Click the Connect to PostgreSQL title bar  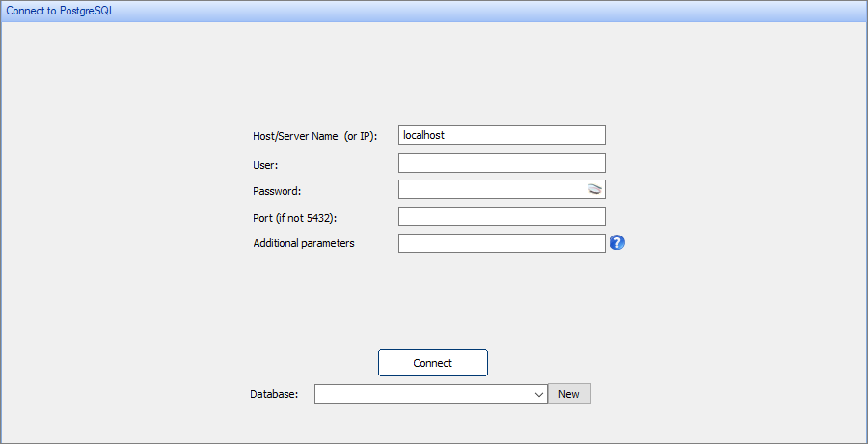click(434, 11)
